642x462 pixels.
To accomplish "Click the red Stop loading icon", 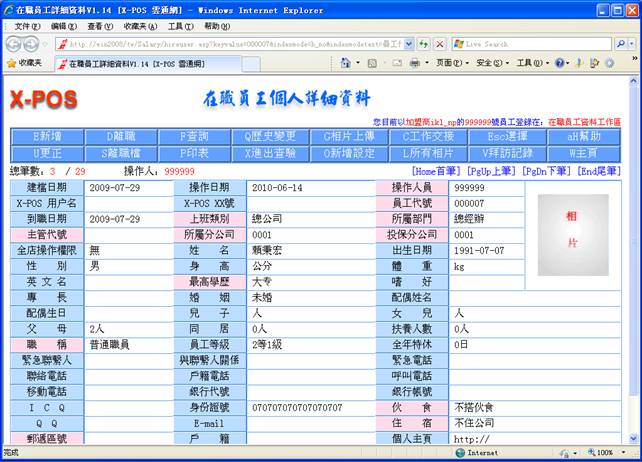I will [x=439, y=44].
